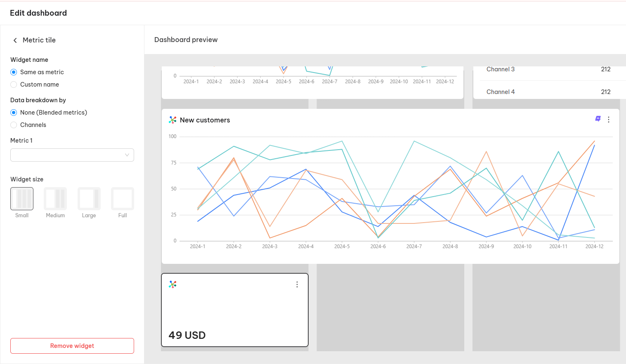Click the colorful logo on the 49 USD tile
626x364 pixels.
pyautogui.click(x=172, y=284)
